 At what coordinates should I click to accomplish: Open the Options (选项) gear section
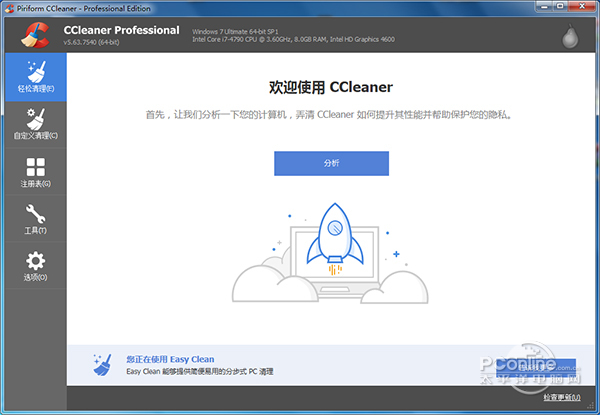click(x=36, y=266)
